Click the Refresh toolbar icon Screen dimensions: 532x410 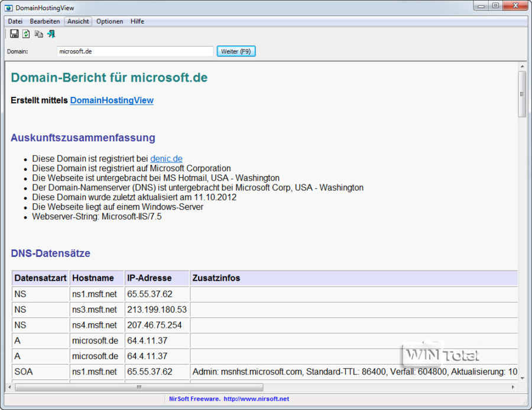(26, 34)
